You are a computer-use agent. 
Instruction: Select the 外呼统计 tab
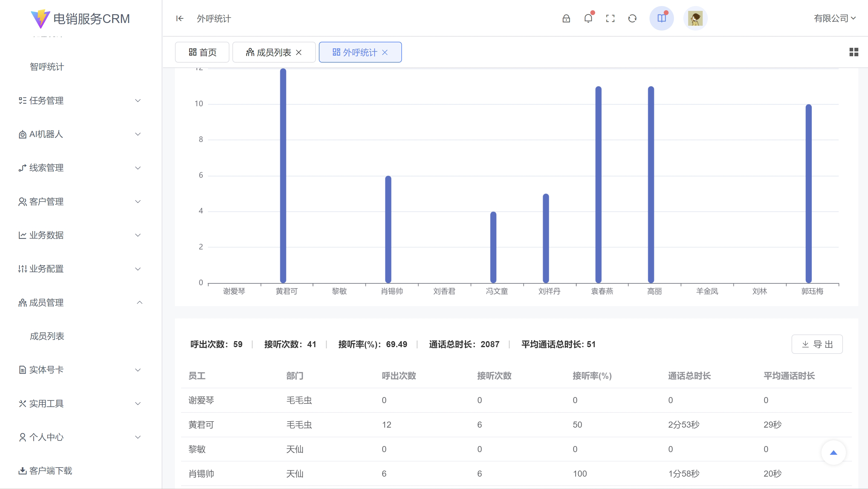point(360,52)
